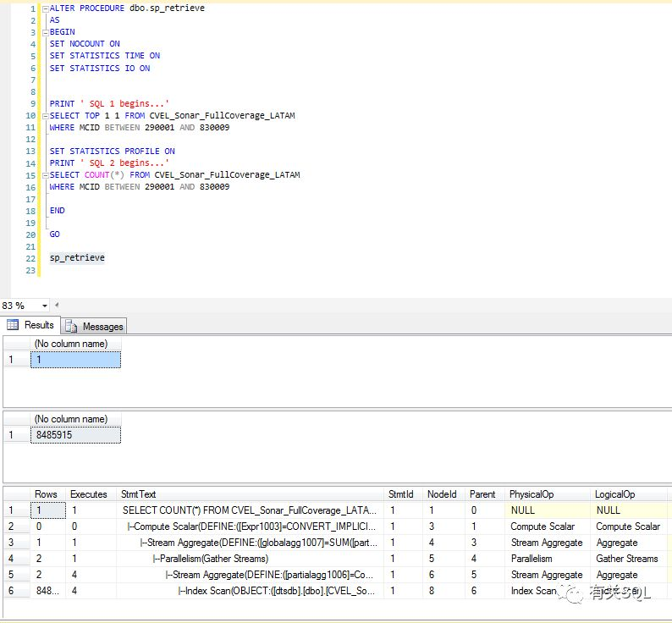Click PRINT ' SQL 2 begins...' line
The width and height of the screenshot is (672, 623).
pos(109,163)
